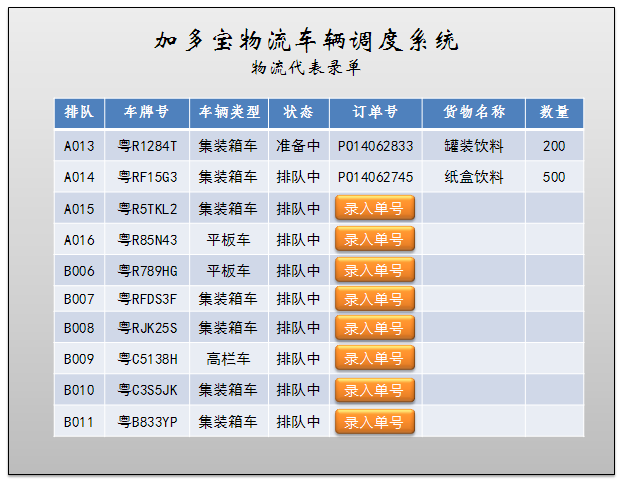Click order number P014062745
This screenshot has width=623, height=482.
(x=375, y=177)
